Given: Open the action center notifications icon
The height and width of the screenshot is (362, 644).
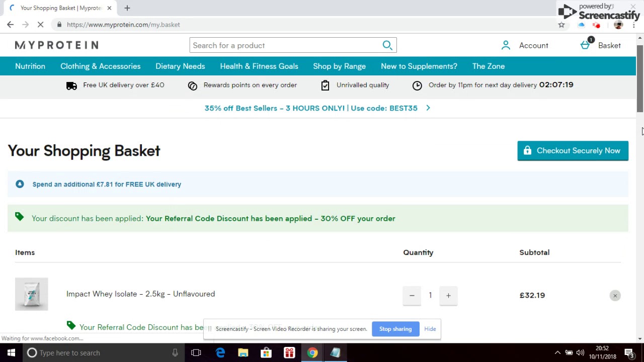Looking at the screenshot, I should pyautogui.click(x=629, y=353).
